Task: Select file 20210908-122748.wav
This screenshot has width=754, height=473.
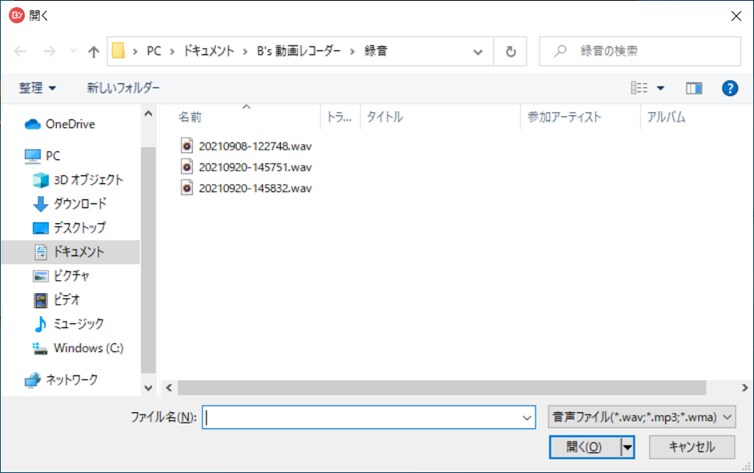Action: (x=255, y=145)
